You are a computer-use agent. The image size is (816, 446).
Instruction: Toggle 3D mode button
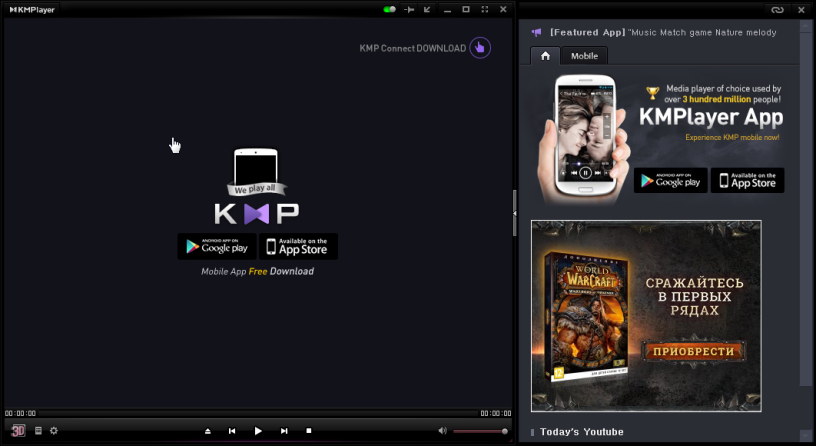(x=18, y=430)
